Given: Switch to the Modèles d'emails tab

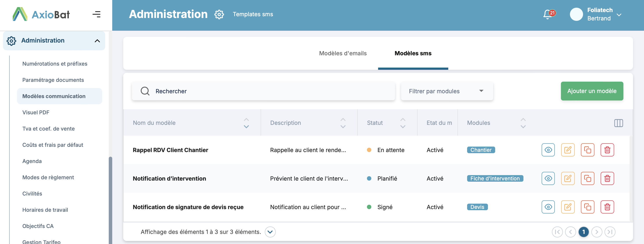Looking at the screenshot, I should click(x=343, y=53).
